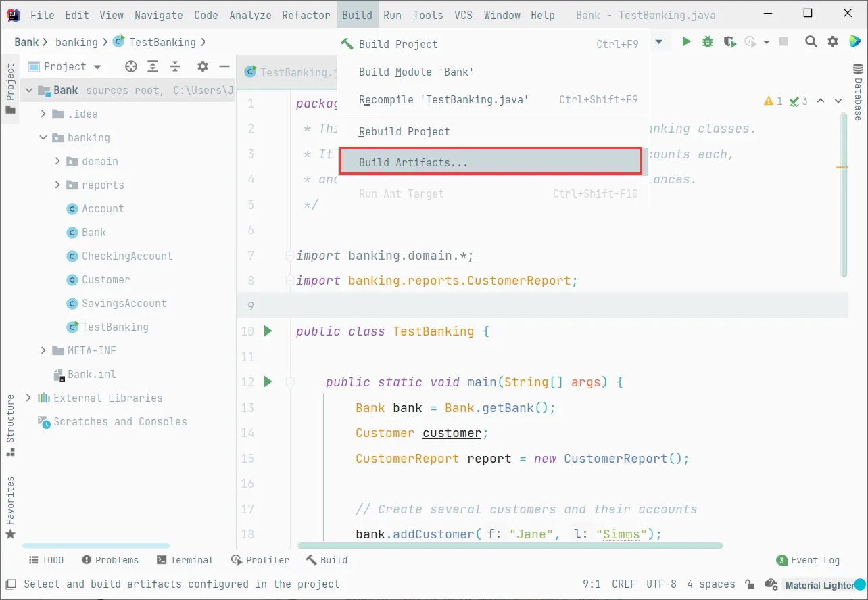Go to previous highlighted error arrow
The height and width of the screenshot is (600, 868).
821,101
